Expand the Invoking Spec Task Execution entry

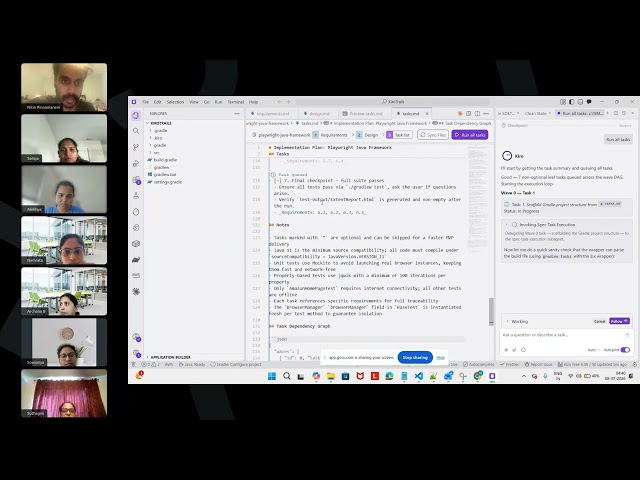click(x=507, y=224)
